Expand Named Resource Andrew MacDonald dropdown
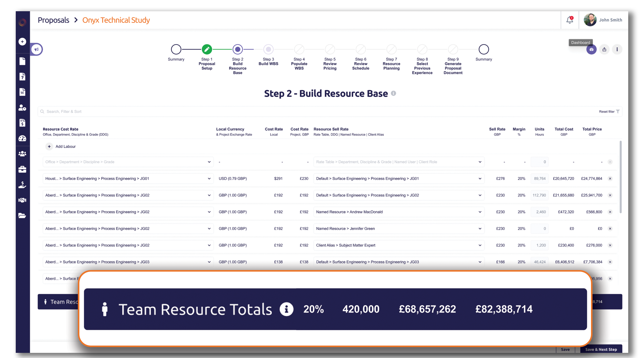The width and height of the screenshot is (644, 358). point(399,212)
